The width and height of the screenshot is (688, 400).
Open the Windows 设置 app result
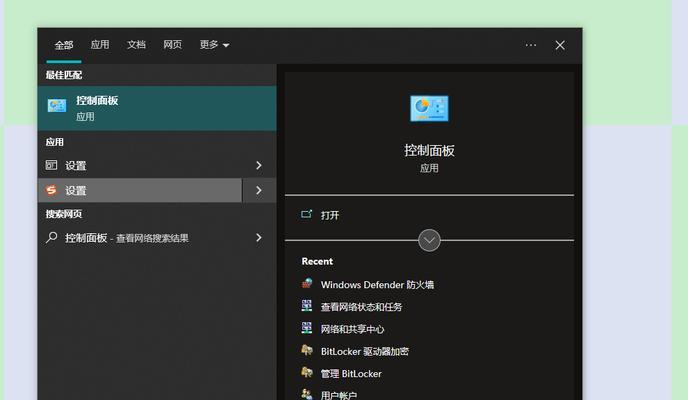click(140, 165)
